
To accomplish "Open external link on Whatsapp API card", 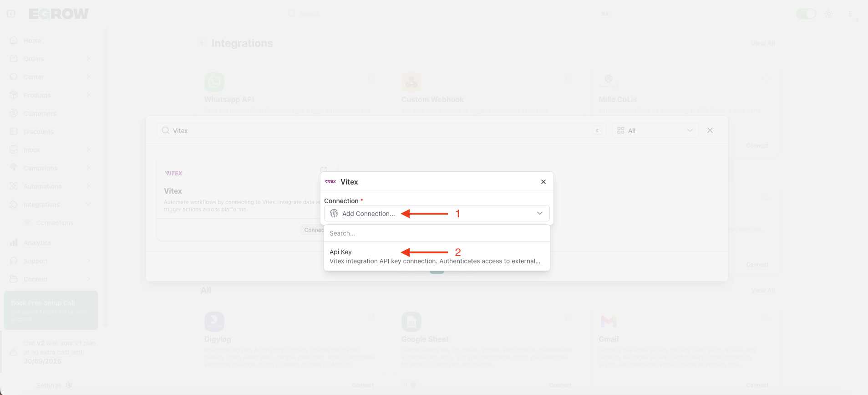I will click(x=371, y=78).
